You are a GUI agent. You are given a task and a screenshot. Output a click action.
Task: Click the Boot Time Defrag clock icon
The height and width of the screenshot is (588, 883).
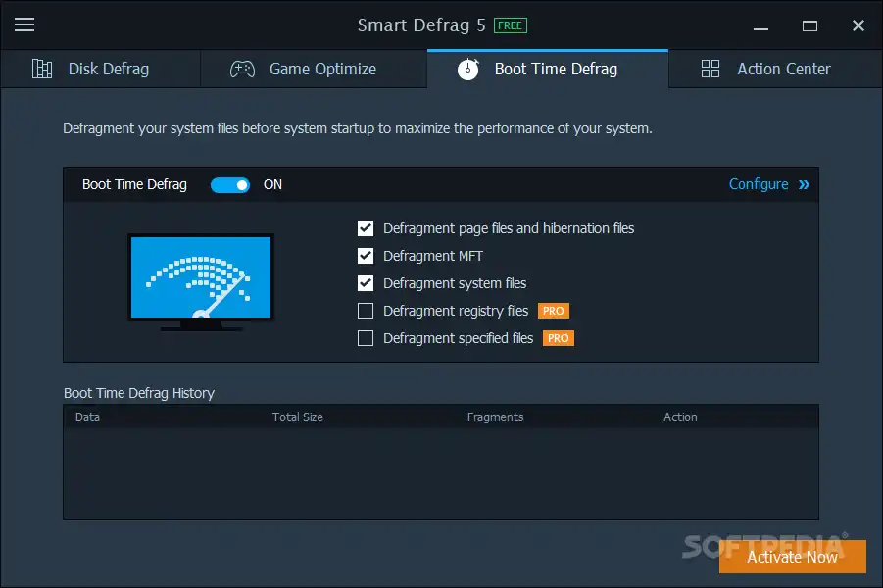(468, 69)
